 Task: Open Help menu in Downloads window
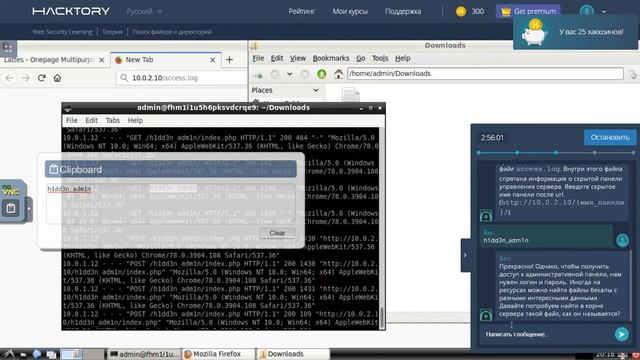click(402, 58)
